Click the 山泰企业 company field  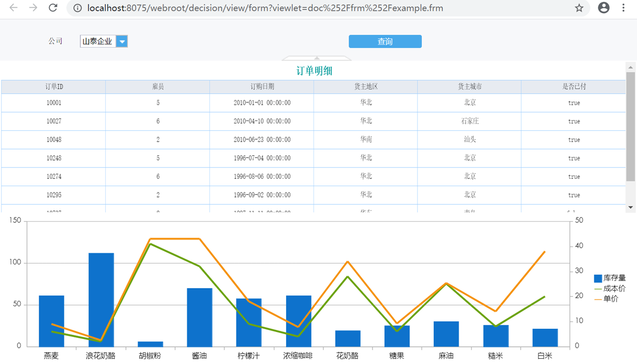98,42
